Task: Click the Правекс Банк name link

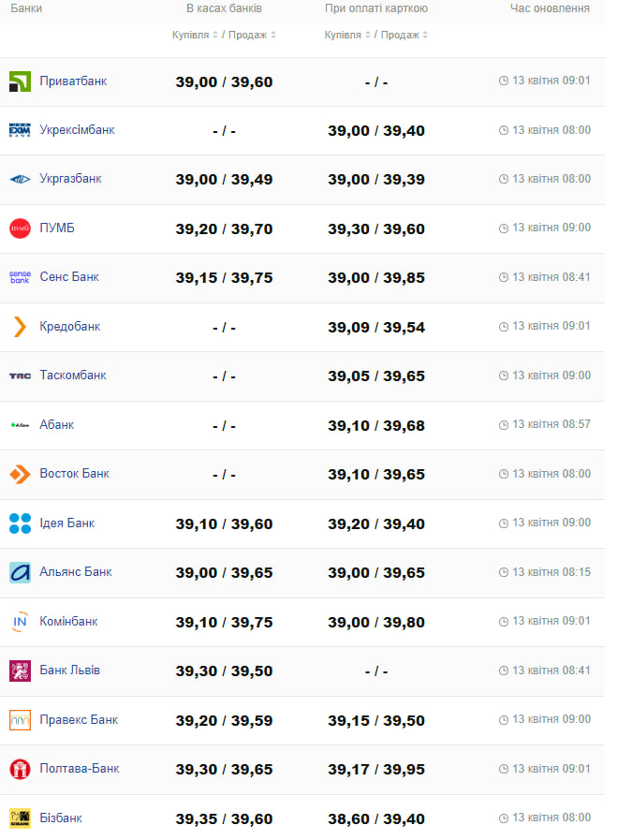Action: click(78, 720)
